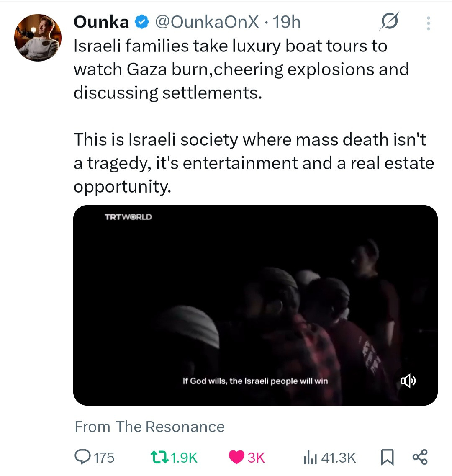This screenshot has width=452, height=476.
Task: Open the three-dot more options menu
Action: point(428,23)
